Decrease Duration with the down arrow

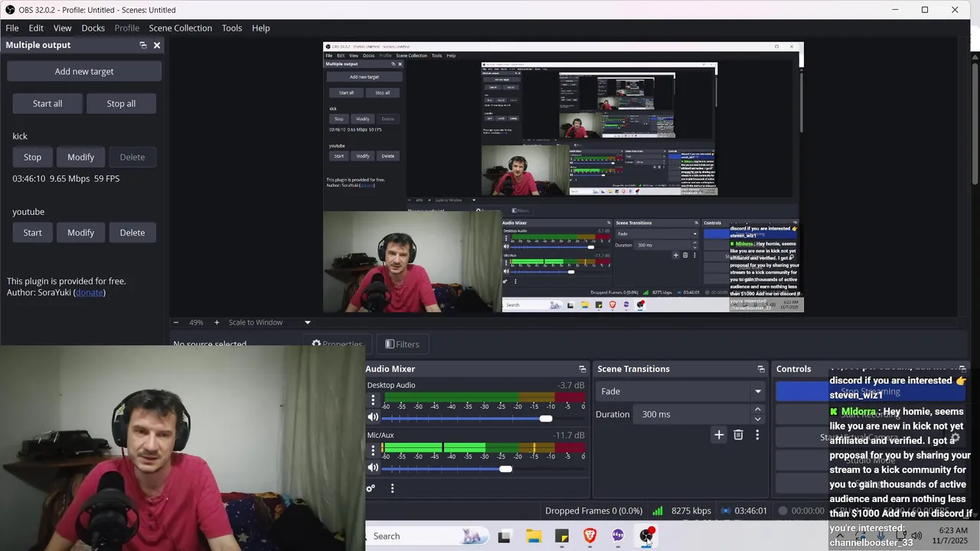click(x=757, y=419)
